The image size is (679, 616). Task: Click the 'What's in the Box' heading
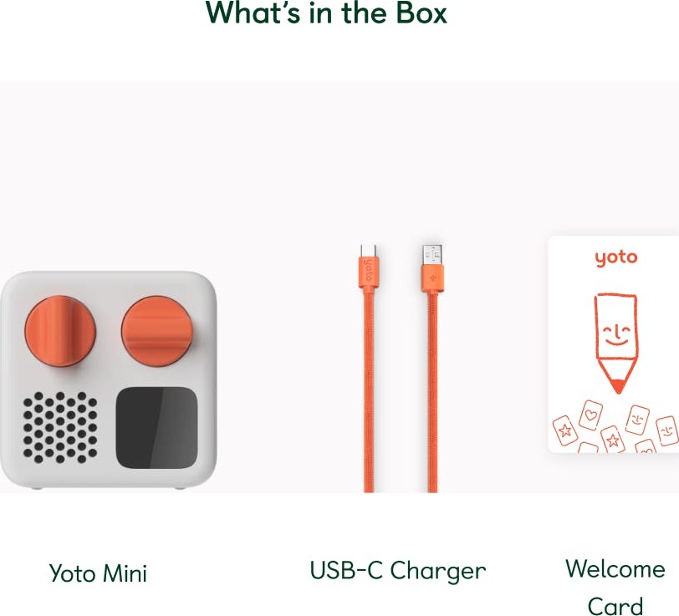(326, 13)
